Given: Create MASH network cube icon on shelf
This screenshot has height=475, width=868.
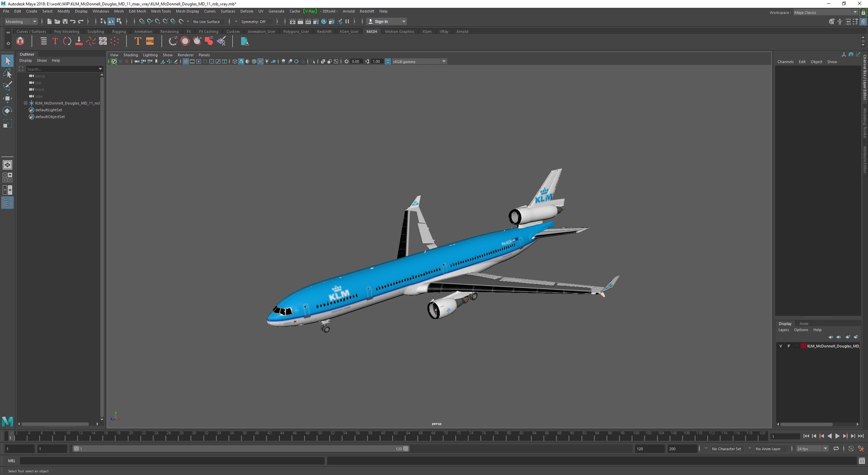Looking at the screenshot, I should click(20, 41).
